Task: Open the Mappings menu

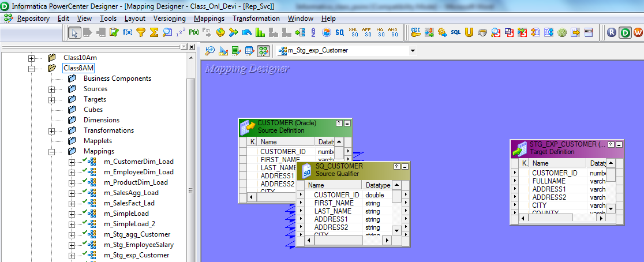Action: click(209, 18)
